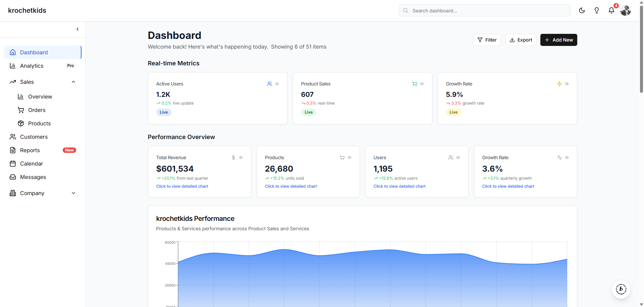Click the Search dashboard input field
Image resolution: width=644 pixels, height=307 pixels.
[484, 10]
